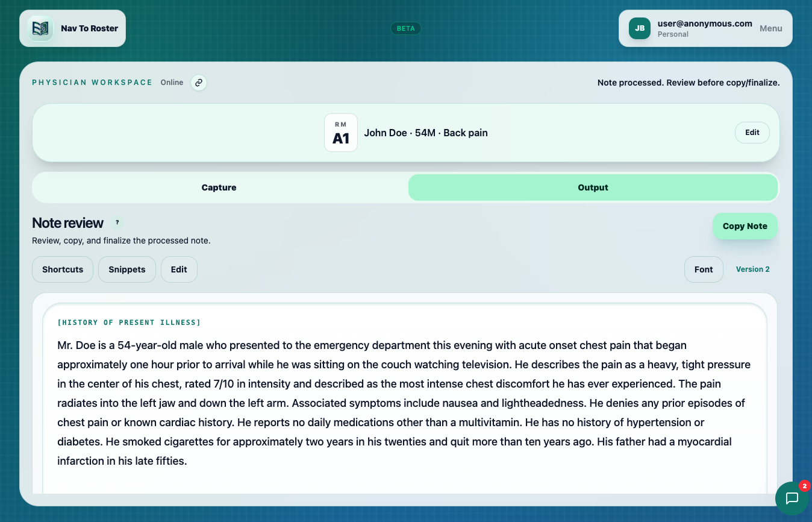Image resolution: width=812 pixels, height=522 pixels.
Task: Open the Snippets panel
Action: [x=127, y=269]
